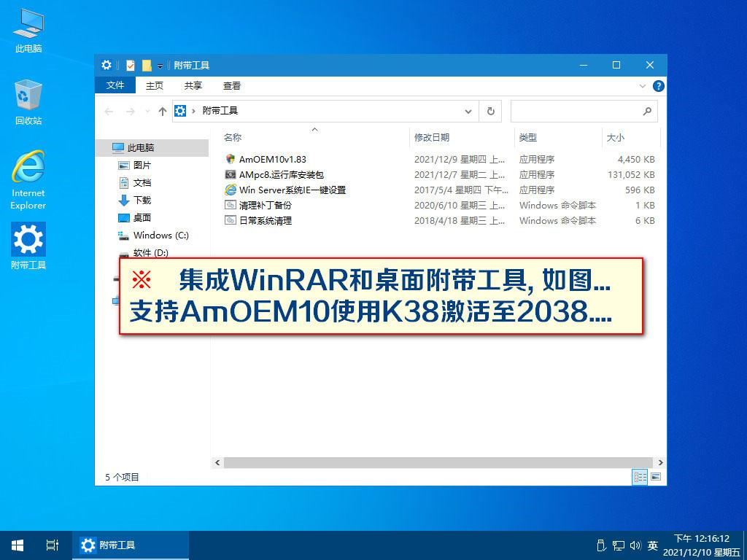Switch to the 查看 ribbon tab
This screenshot has width=747, height=560.
[231, 86]
